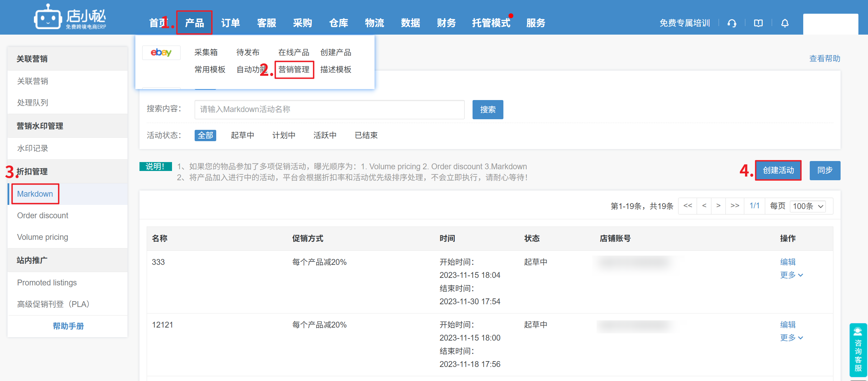868x381 pixels.
Task: Go to first page with << arrow
Action: pyautogui.click(x=687, y=206)
